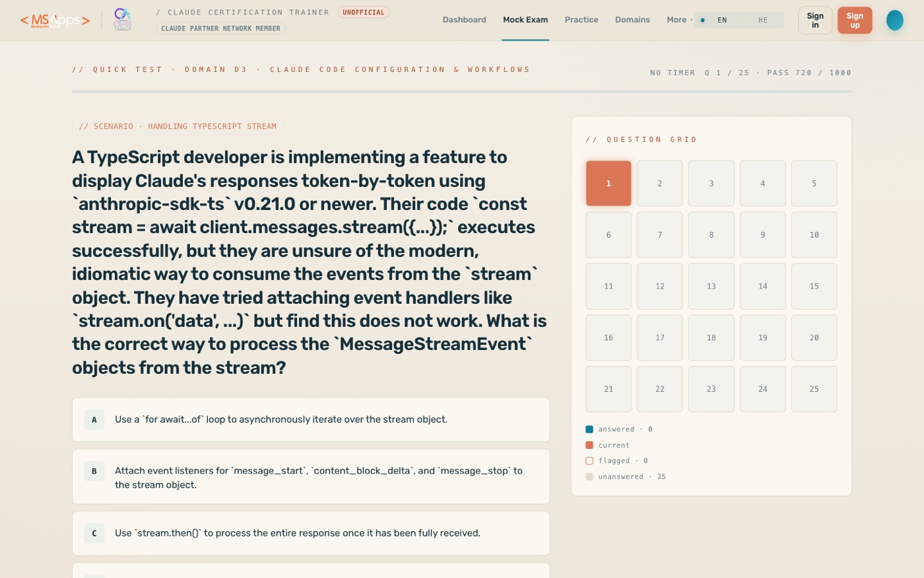
Task: Go to question 23 in the grid
Action: tap(711, 390)
